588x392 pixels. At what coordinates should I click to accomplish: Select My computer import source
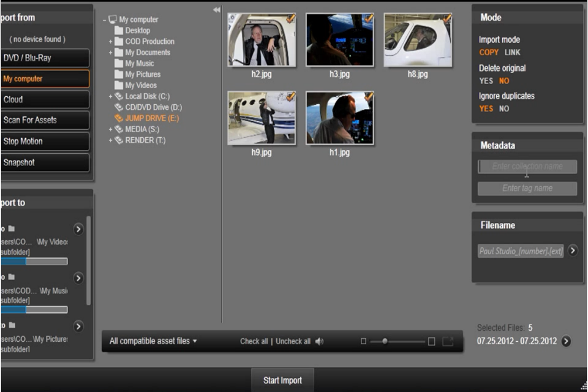pos(45,79)
